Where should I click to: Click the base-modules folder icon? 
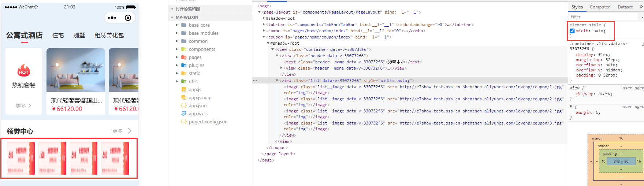pyautogui.click(x=184, y=33)
